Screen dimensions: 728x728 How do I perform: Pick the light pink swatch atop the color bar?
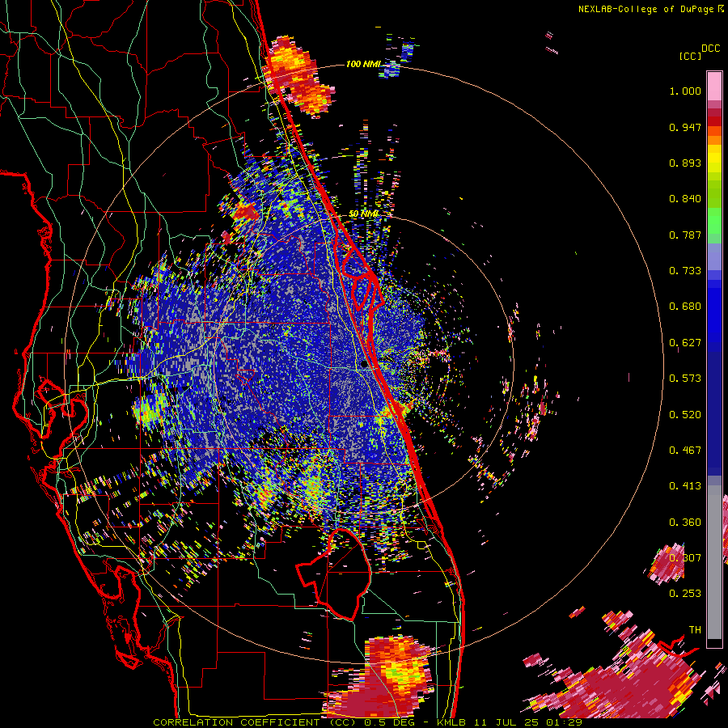tap(714, 86)
